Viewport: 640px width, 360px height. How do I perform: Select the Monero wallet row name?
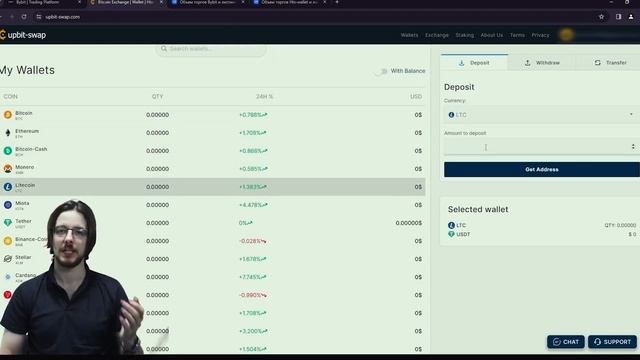pyautogui.click(x=24, y=167)
